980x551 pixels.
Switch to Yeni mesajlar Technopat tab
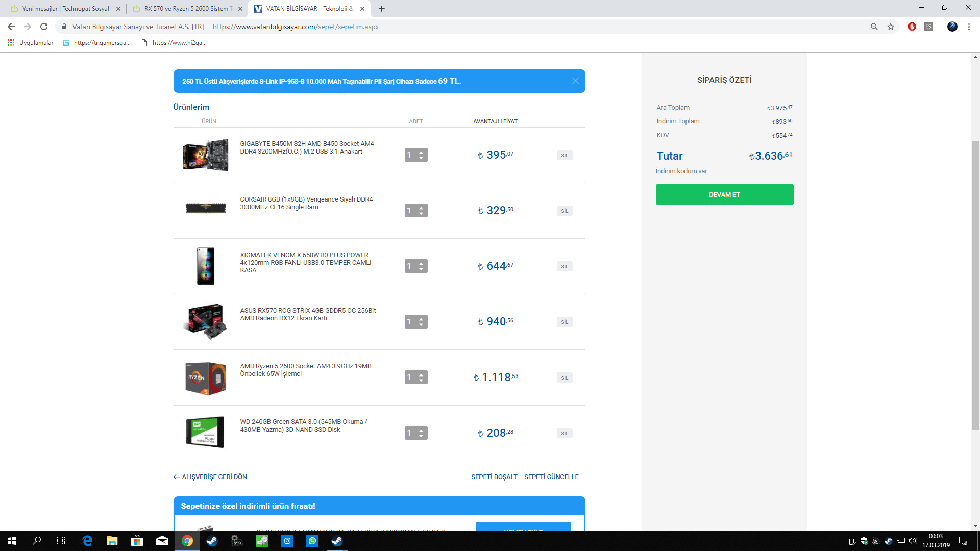coord(65,9)
